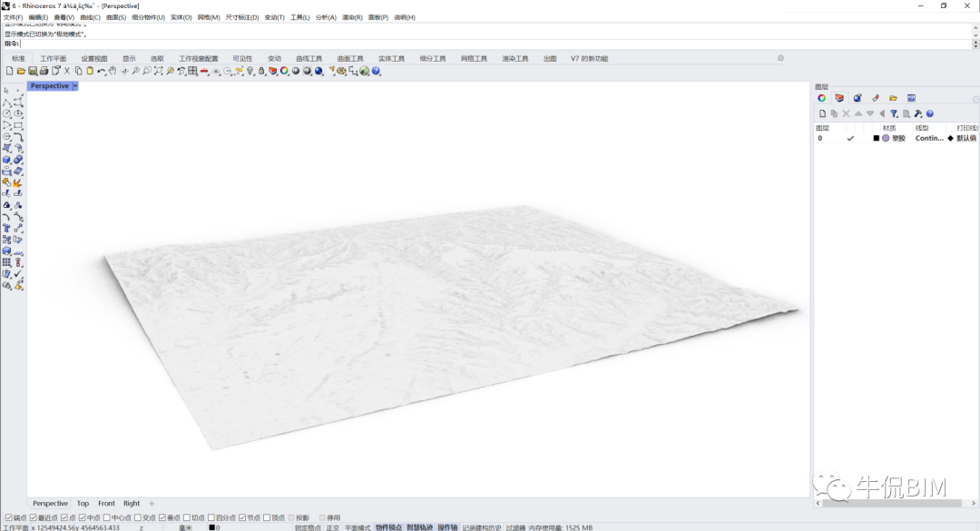
Task: Click the blue render sphere icon
Action: (x=318, y=71)
